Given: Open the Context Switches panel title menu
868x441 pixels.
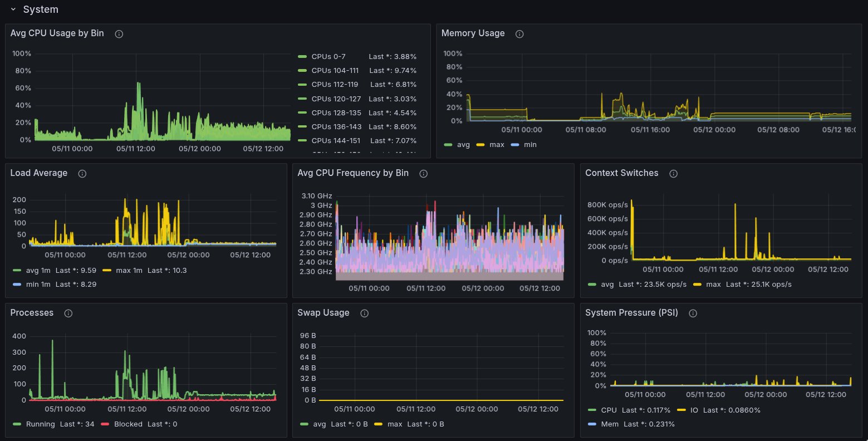Looking at the screenshot, I should pyautogui.click(x=621, y=173).
